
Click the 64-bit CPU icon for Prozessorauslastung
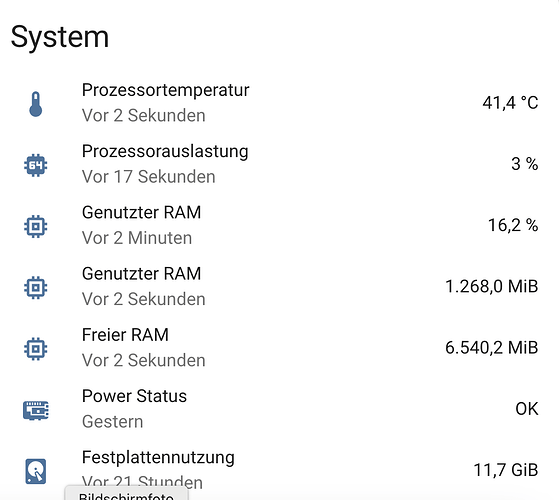(x=36, y=165)
